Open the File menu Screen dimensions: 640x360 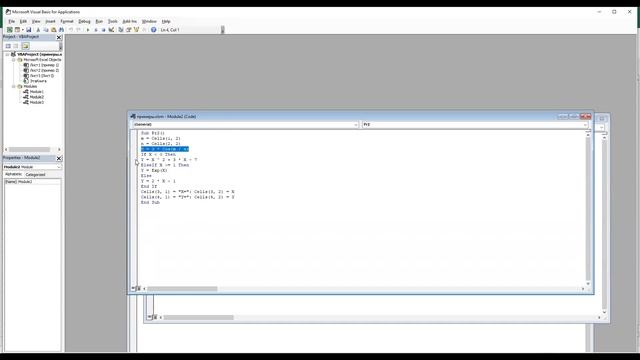pyautogui.click(x=12, y=21)
